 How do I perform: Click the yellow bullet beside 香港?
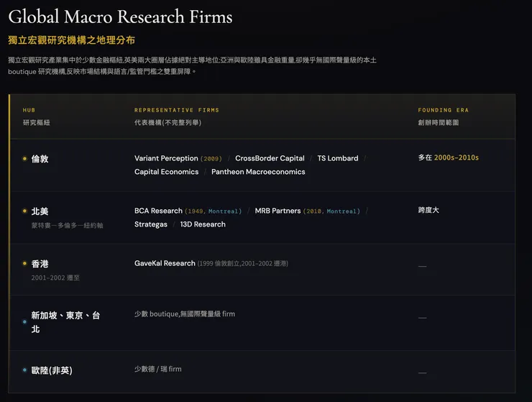tap(24, 263)
